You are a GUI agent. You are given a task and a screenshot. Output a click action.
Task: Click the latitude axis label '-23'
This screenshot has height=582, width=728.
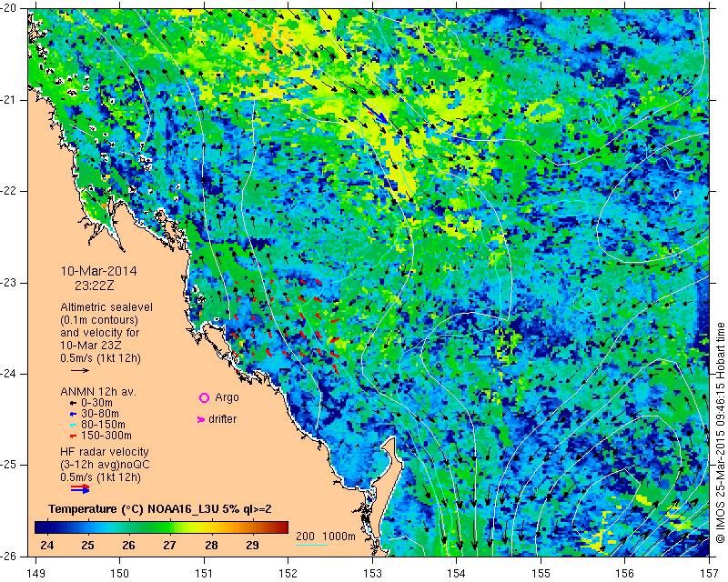click(8, 283)
